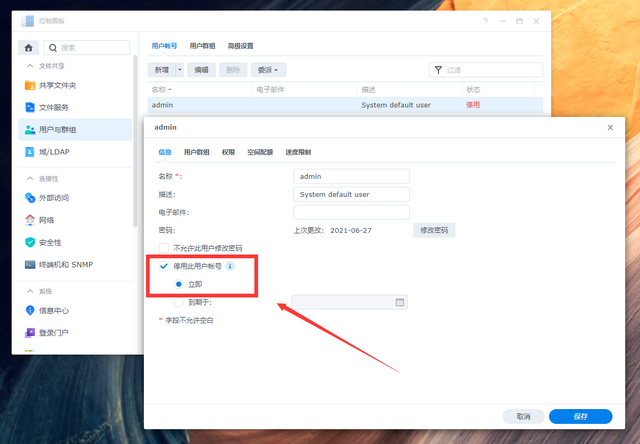Collapse the 系统 section
This screenshot has width=640, height=444.
(x=30, y=291)
